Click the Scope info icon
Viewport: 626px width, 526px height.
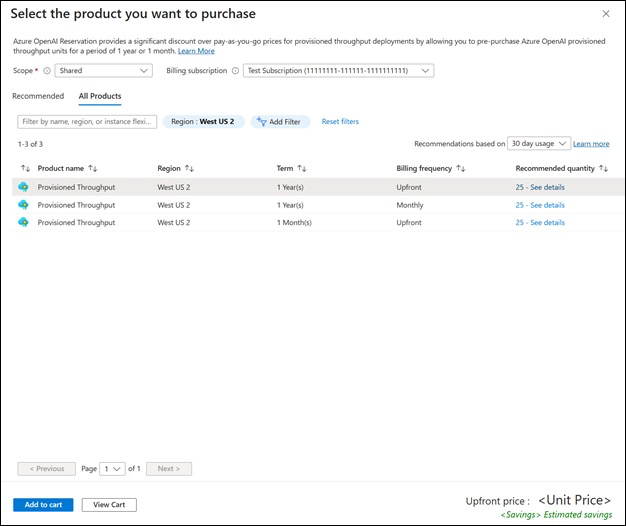tap(47, 71)
